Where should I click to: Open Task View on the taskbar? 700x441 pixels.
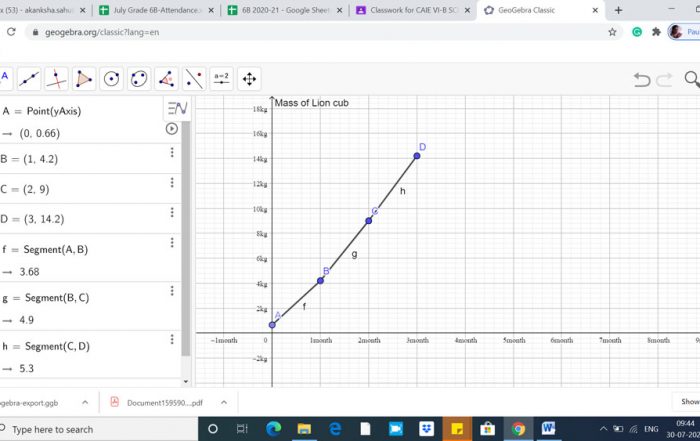pos(242,429)
